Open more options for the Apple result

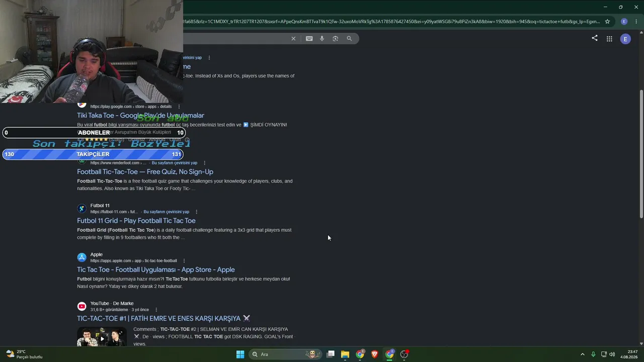click(184, 261)
